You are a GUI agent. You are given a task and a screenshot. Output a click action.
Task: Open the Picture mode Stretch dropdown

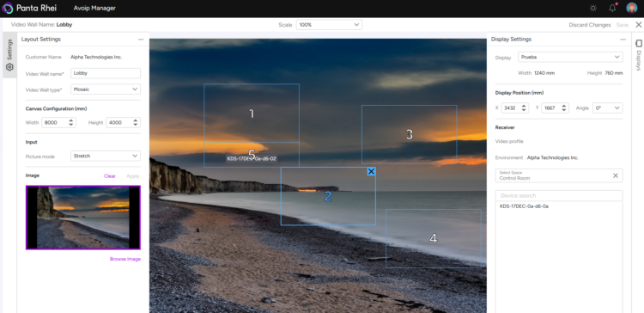pos(106,156)
